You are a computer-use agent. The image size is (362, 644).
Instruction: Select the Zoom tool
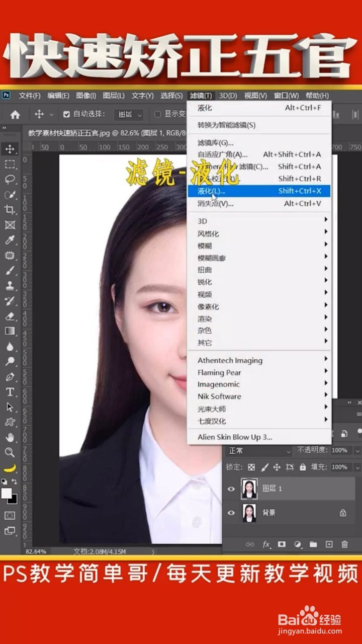[10, 452]
